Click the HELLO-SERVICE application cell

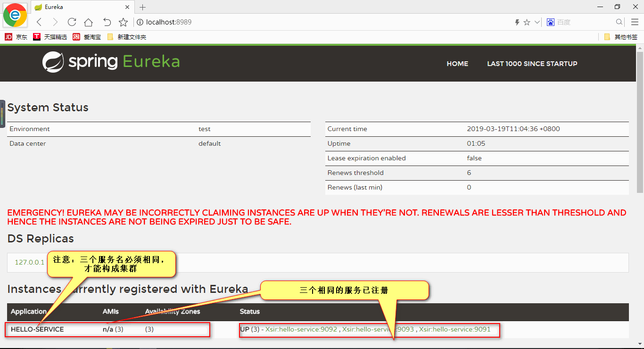coord(37,329)
